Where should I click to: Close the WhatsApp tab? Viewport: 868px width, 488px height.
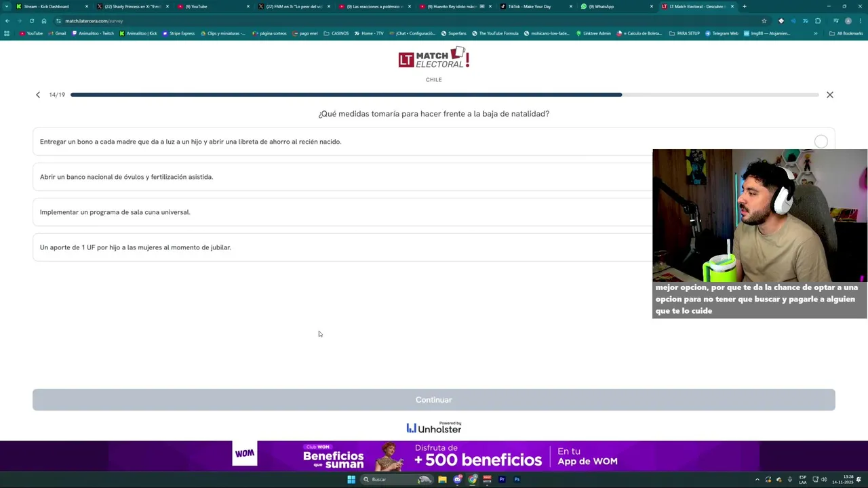[x=652, y=7]
